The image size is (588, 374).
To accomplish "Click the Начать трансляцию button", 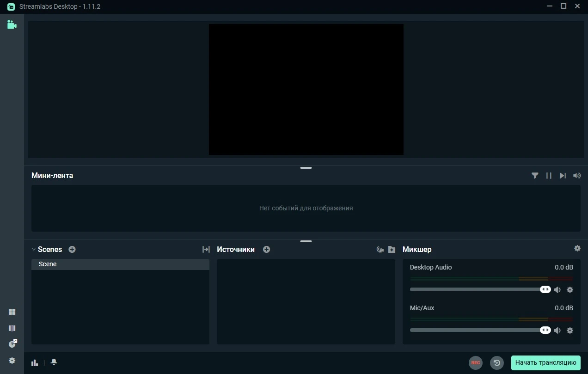I will (x=546, y=363).
